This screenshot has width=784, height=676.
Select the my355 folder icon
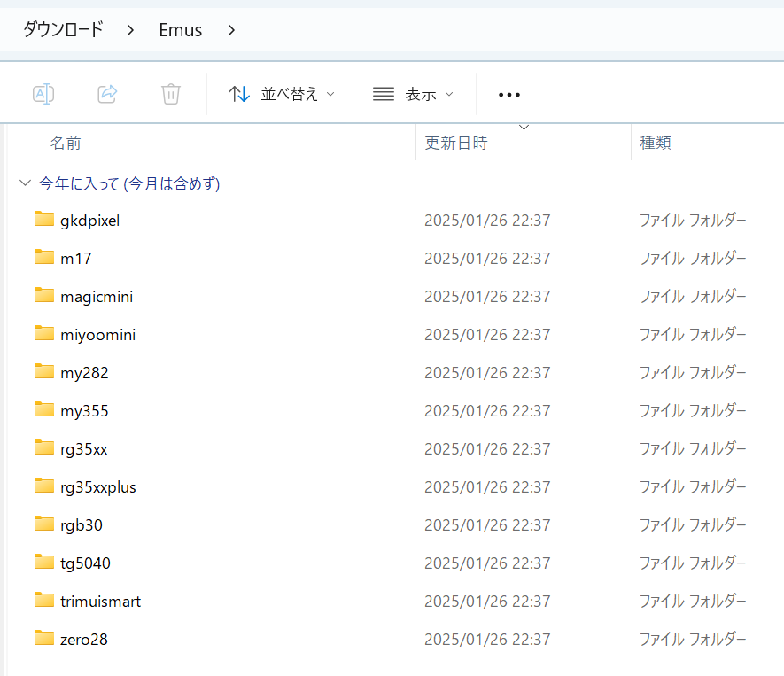(44, 409)
